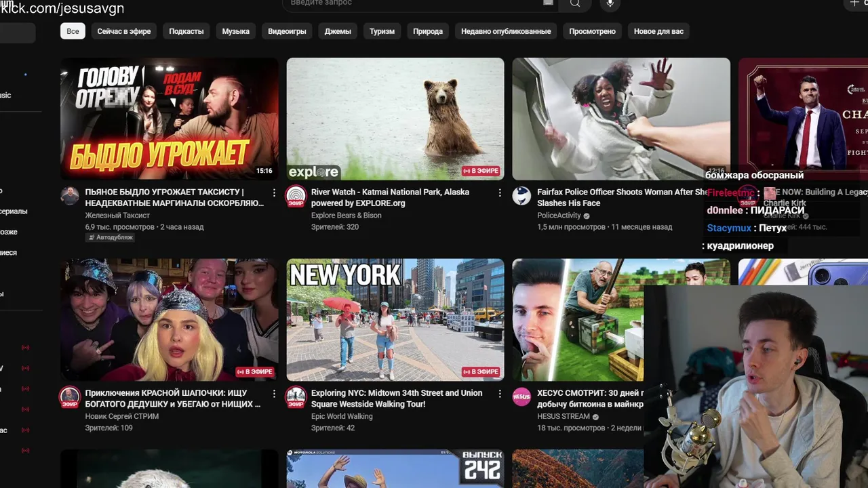
Task: Click the Stacymux username in chat
Action: pyautogui.click(x=729, y=228)
